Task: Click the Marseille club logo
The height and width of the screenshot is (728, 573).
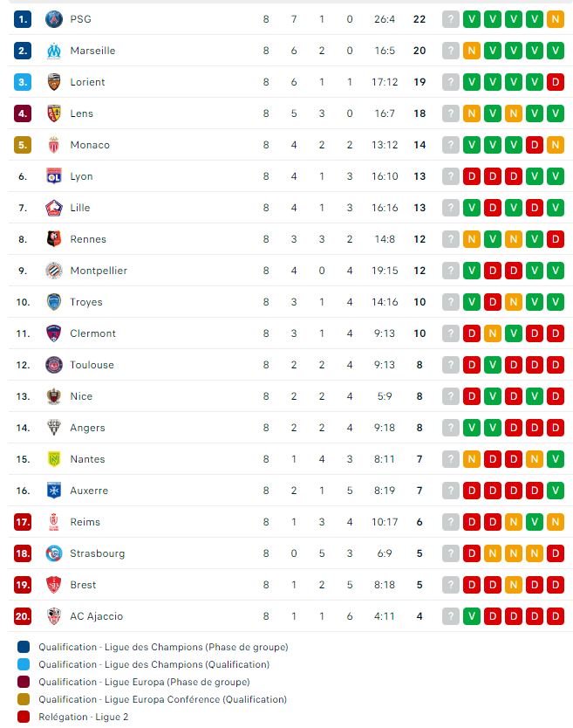Action: (54, 51)
